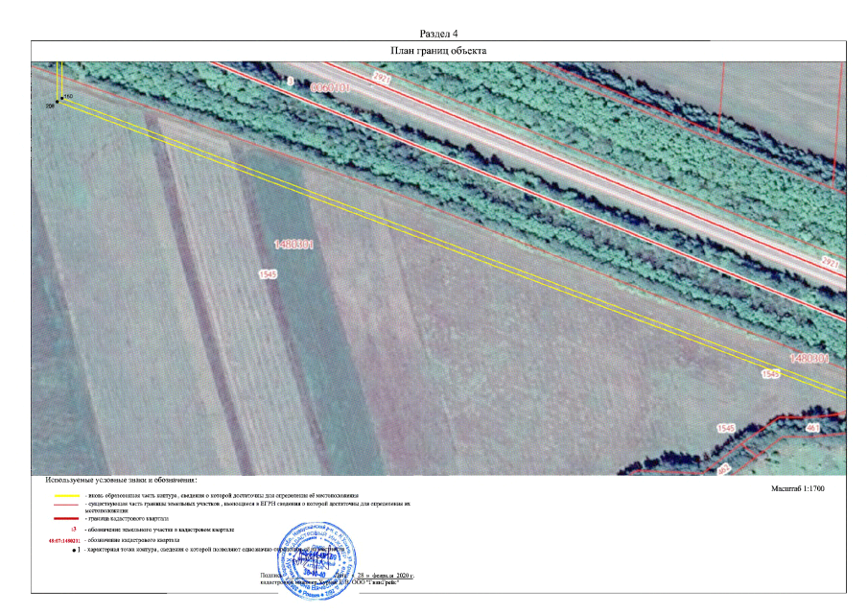Click the 0060101 cadastral quarter label
Screen dimensions: 868x614
(x=329, y=86)
